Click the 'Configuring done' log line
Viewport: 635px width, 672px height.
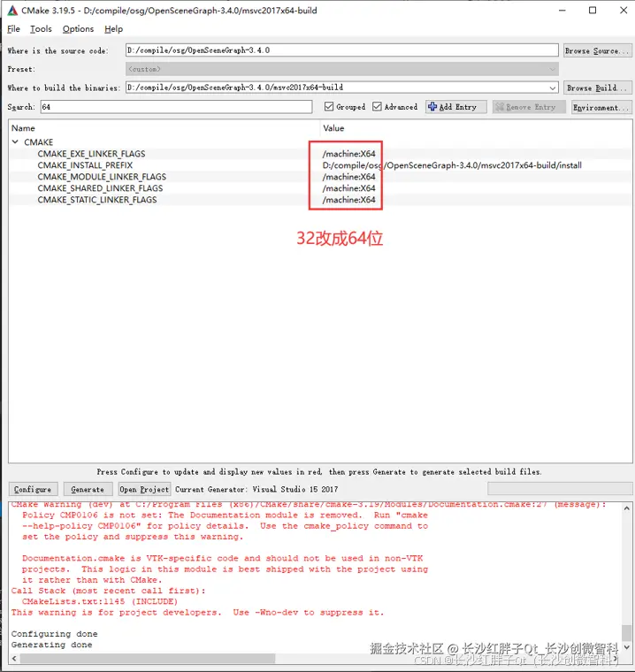pyautogui.click(x=55, y=633)
